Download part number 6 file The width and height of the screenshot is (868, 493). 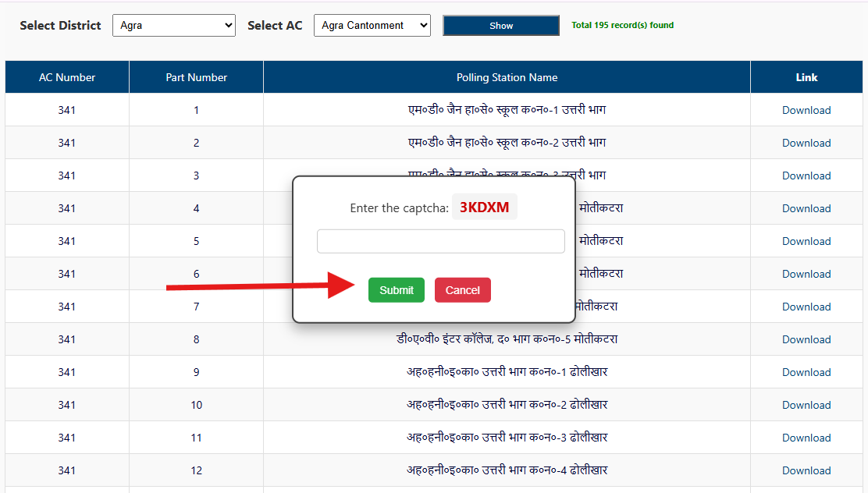(806, 274)
